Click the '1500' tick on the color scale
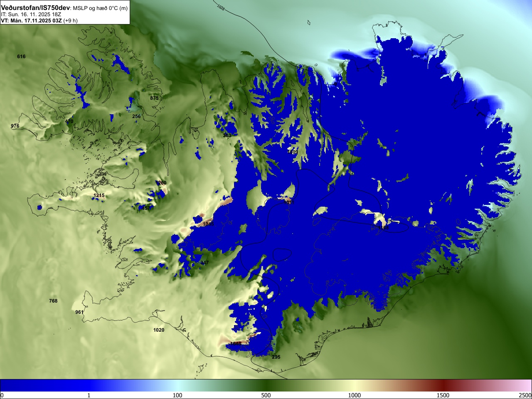 (x=443, y=395)
